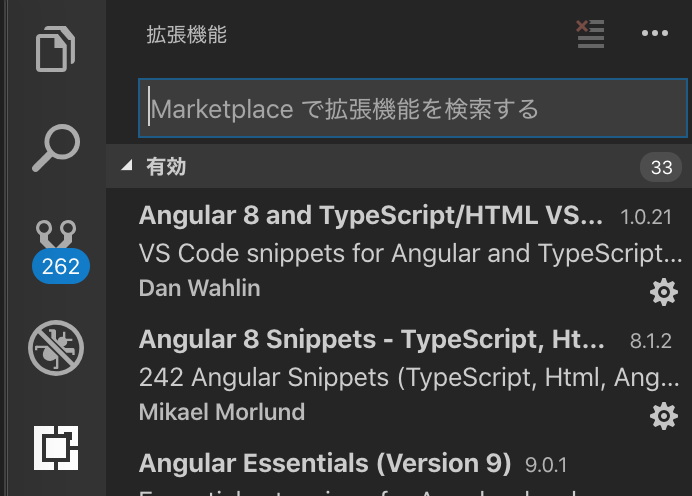Open gear settings for Dan Wahlin extension
692x496 pixels.
coord(664,292)
